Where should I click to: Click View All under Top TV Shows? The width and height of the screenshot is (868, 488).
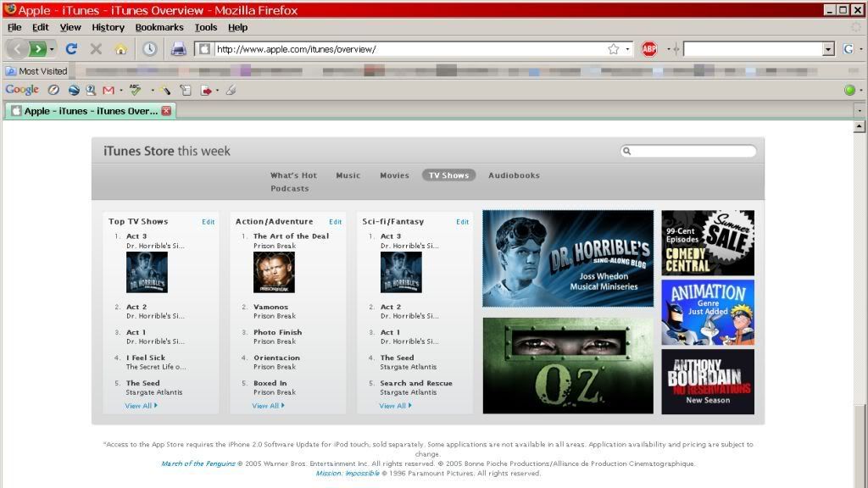[142, 406]
